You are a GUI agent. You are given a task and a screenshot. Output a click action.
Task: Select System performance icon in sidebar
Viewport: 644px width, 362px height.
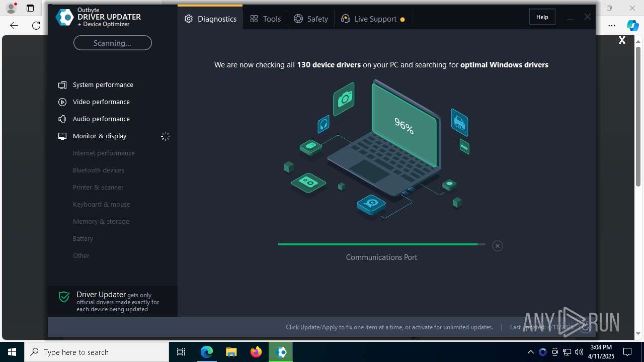[x=62, y=85]
